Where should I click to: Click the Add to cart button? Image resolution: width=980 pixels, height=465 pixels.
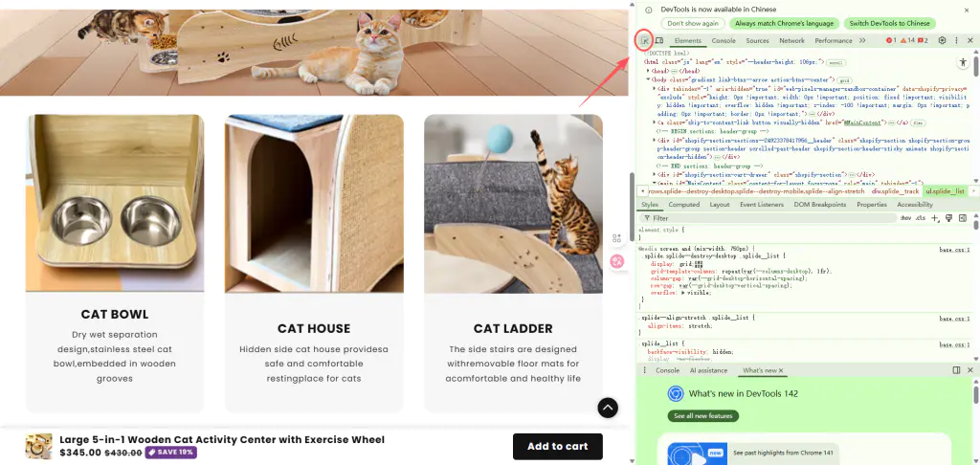(558, 446)
